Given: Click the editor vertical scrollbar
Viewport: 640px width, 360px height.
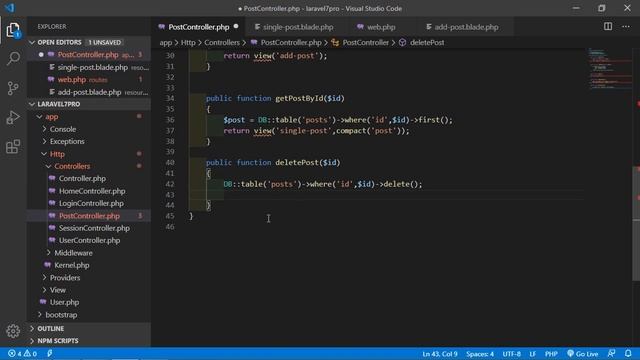Looking at the screenshot, I should [x=636, y=224].
